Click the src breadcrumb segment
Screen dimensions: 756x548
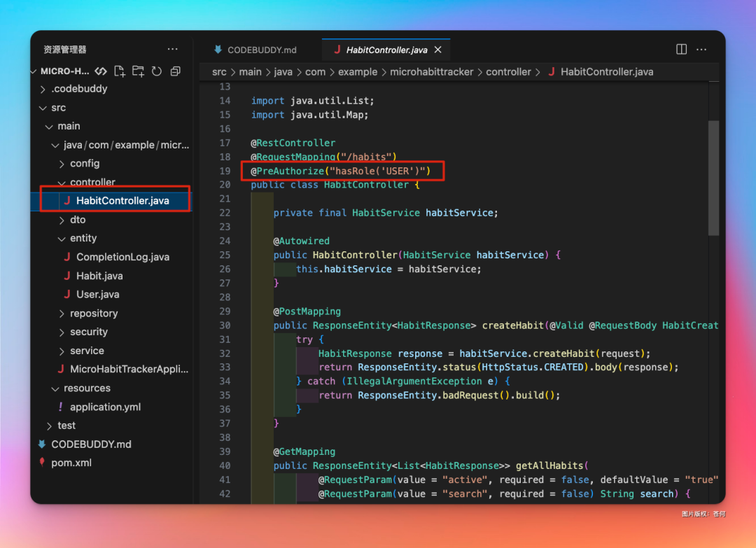(219, 72)
